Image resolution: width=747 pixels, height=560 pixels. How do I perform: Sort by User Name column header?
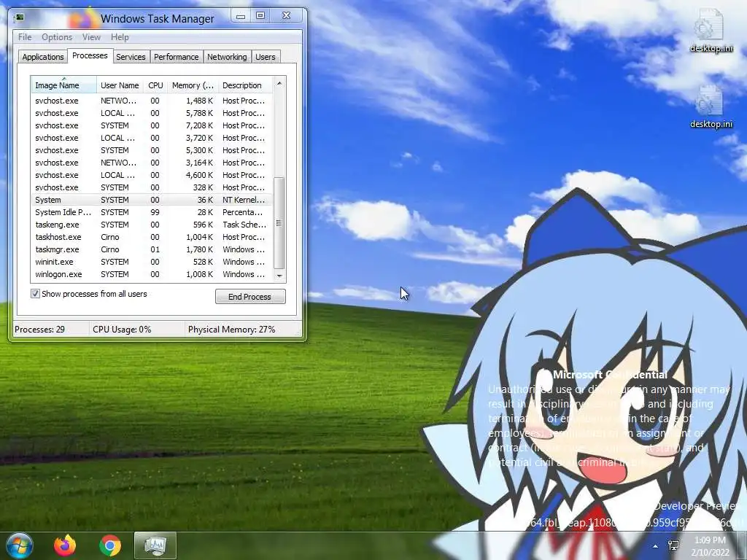click(120, 85)
